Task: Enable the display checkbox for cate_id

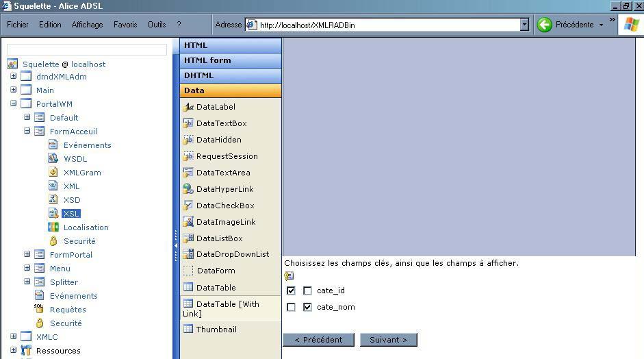Action: point(307,290)
